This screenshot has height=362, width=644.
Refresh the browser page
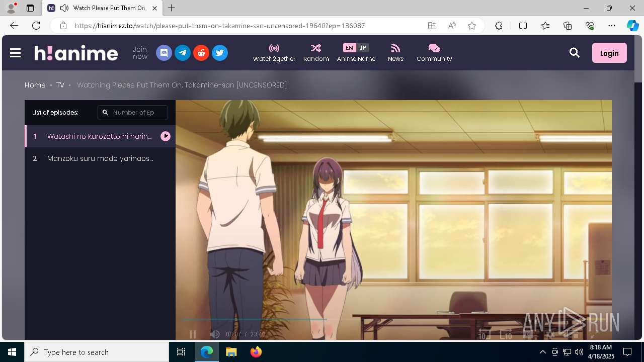pyautogui.click(x=36, y=26)
